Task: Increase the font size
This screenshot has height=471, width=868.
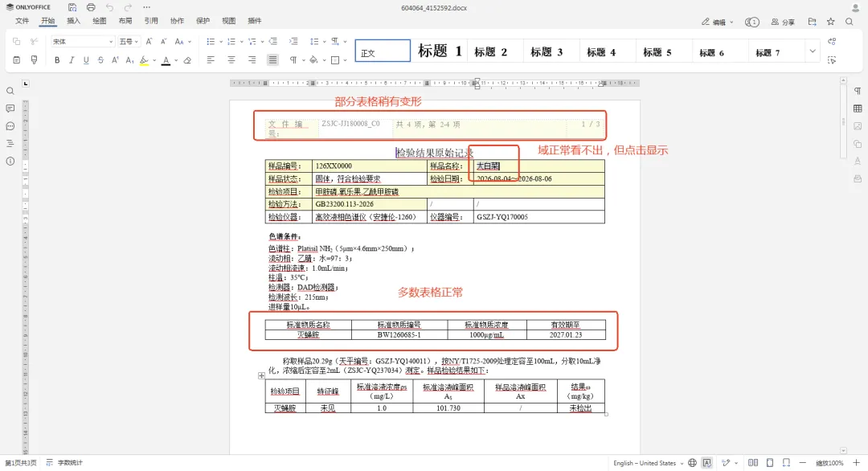Action: (149, 42)
